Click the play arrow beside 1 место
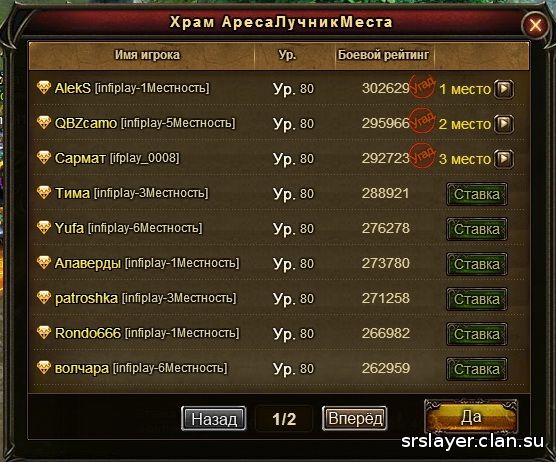The height and width of the screenshot is (462, 556). (x=504, y=89)
